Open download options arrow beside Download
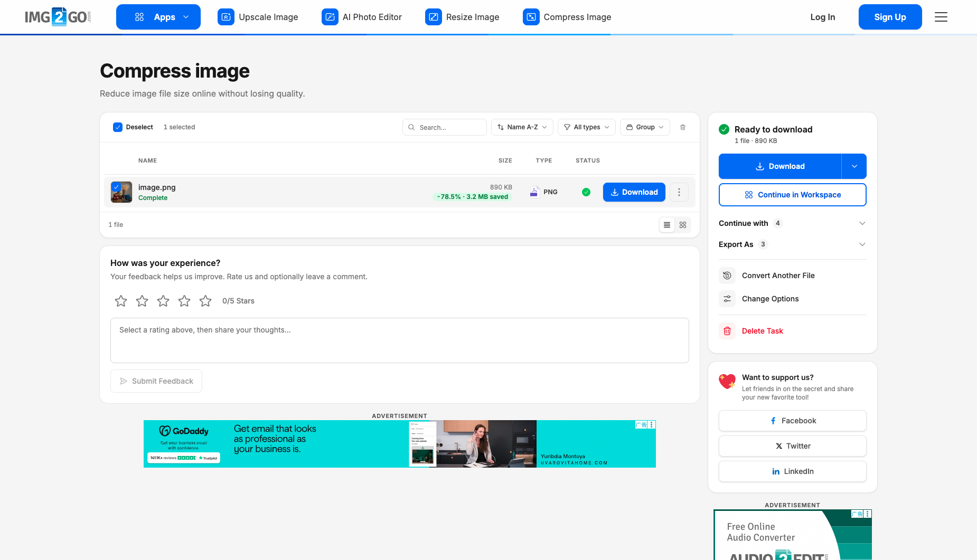Image resolution: width=977 pixels, height=560 pixels. point(854,166)
